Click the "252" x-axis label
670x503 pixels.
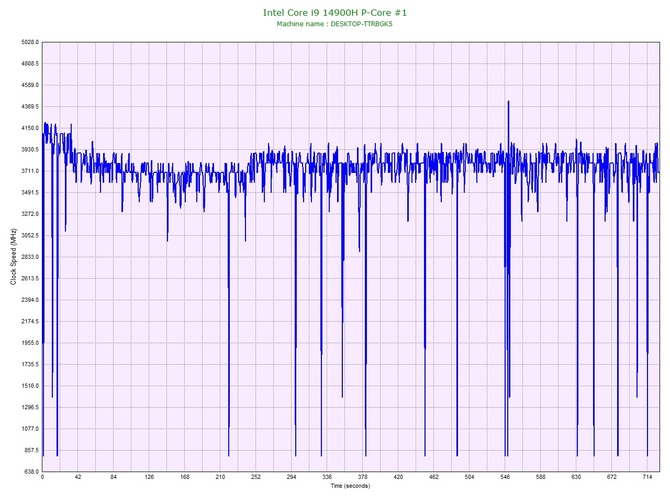(x=256, y=477)
